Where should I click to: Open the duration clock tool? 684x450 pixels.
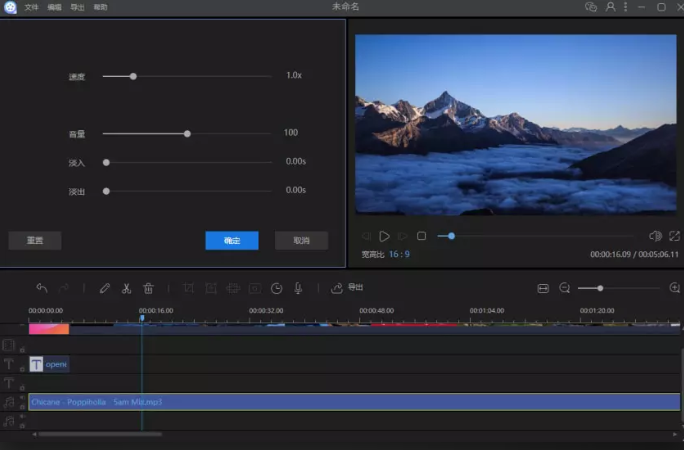(277, 288)
